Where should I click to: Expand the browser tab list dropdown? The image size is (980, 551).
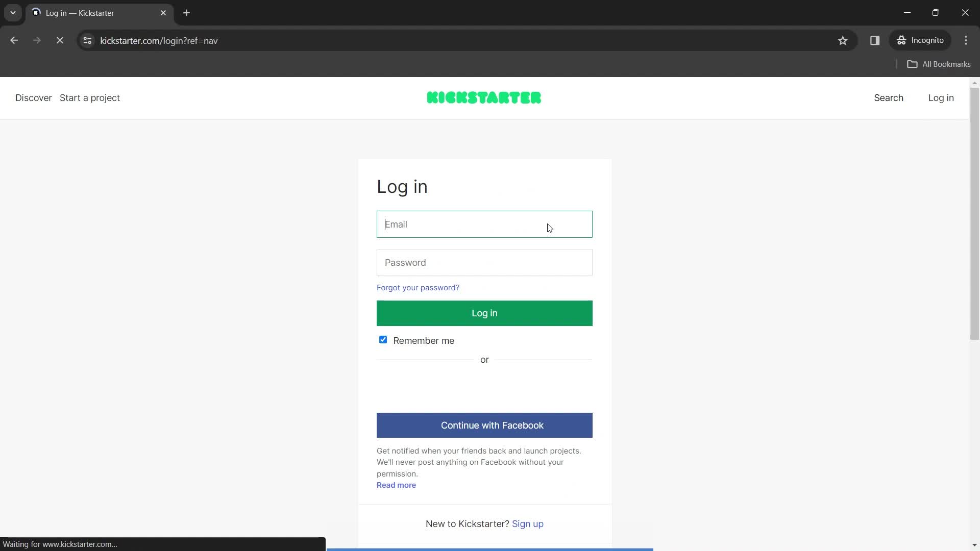[13, 13]
